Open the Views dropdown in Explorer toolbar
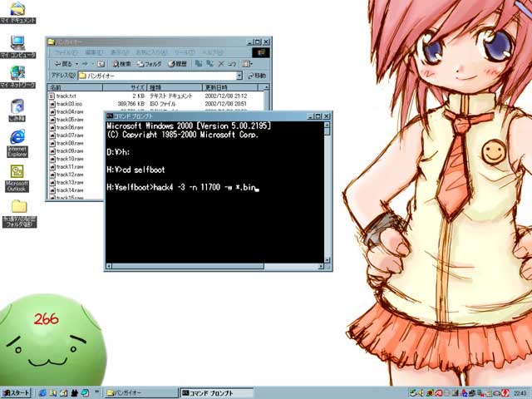 247,63
